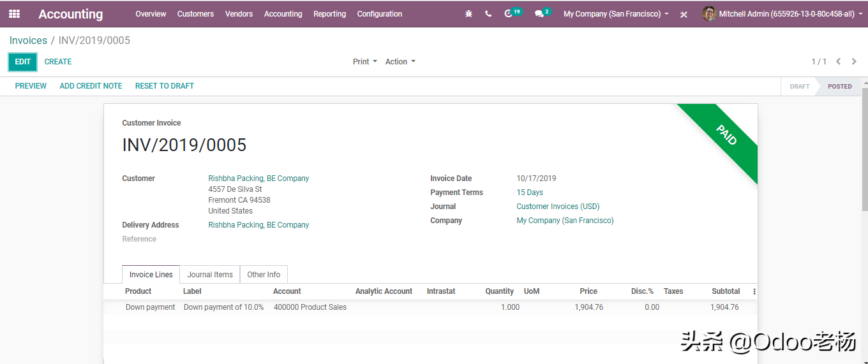868x364 pixels.
Task: Open My Company (San Francisco) switcher
Action: point(616,14)
